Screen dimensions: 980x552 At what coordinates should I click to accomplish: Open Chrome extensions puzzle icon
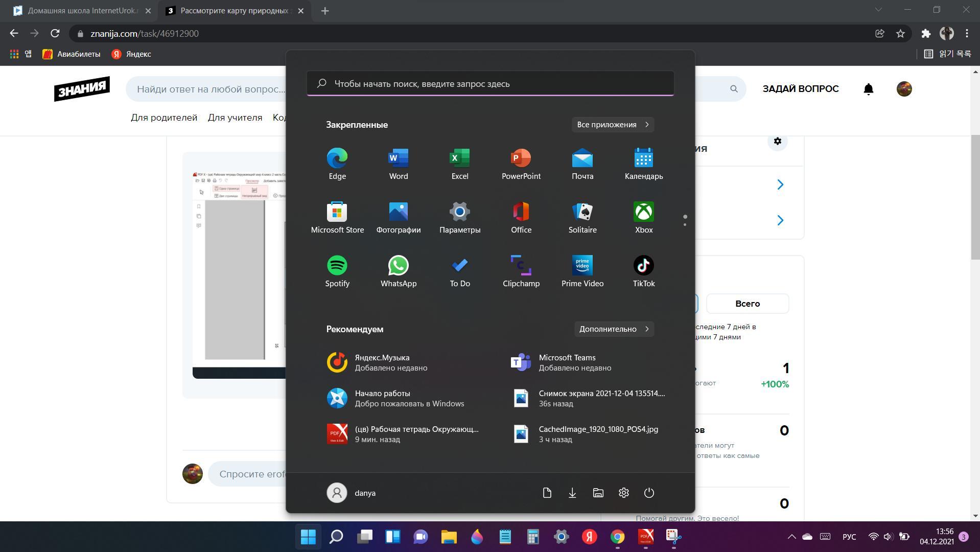click(926, 34)
